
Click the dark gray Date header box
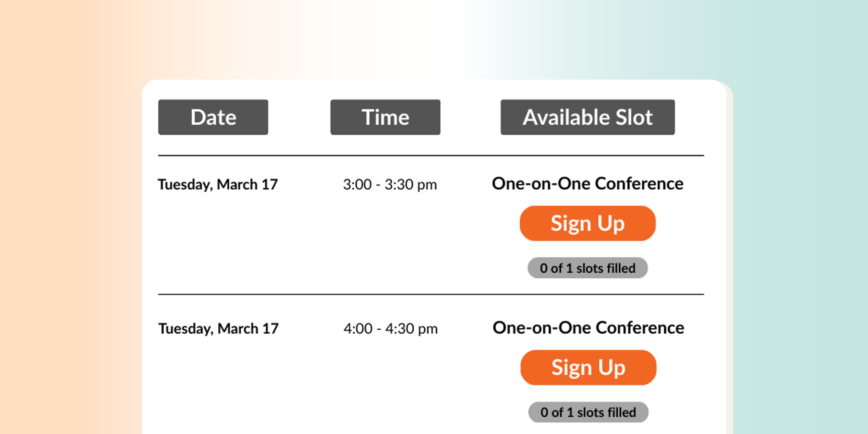[213, 117]
